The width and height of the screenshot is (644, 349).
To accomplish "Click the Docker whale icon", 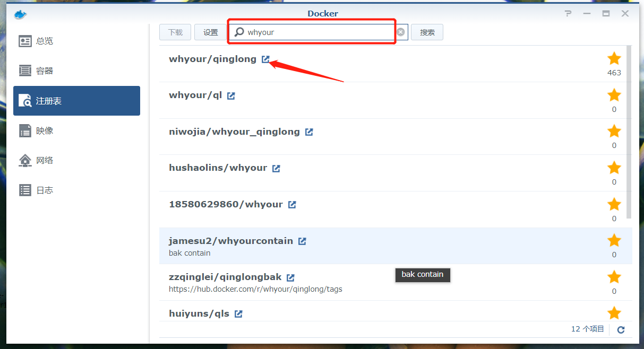I will (19, 14).
